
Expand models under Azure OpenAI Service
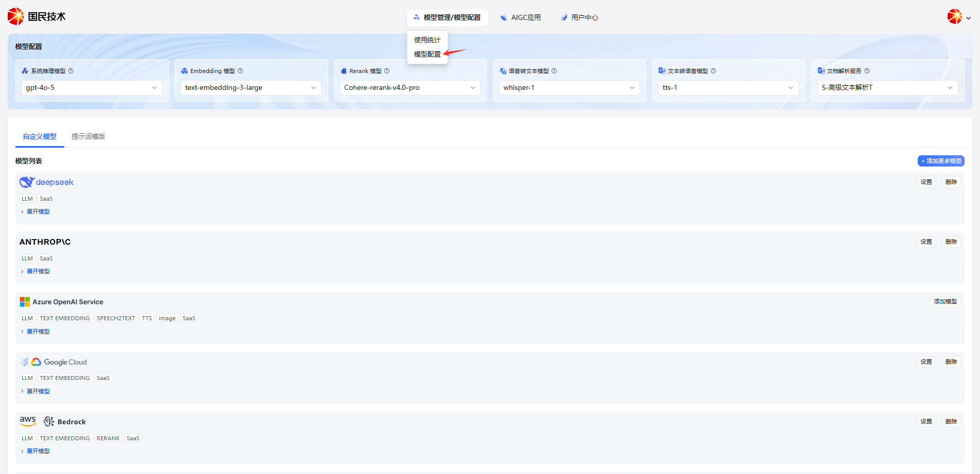click(x=35, y=331)
